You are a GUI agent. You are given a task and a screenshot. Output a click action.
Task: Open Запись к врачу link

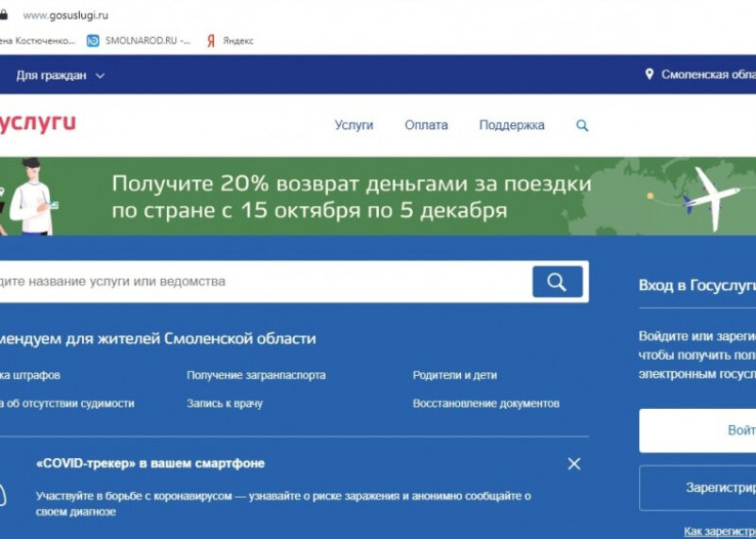coord(224,403)
